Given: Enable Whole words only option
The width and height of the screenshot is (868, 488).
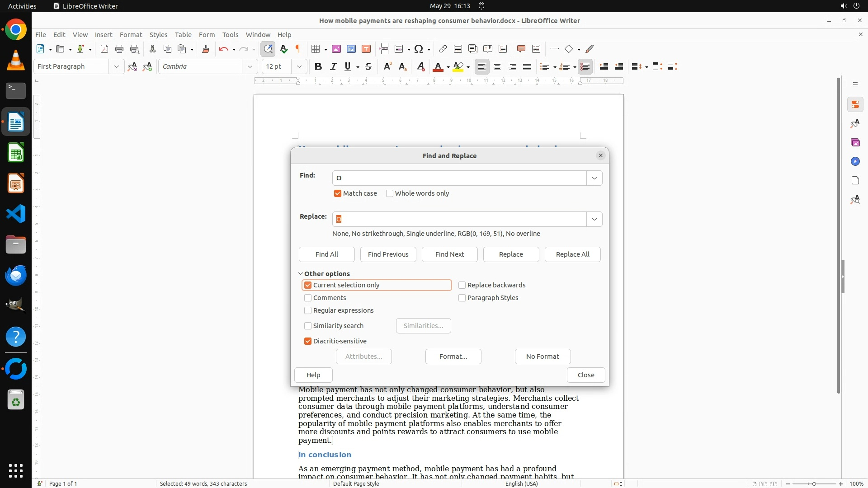Looking at the screenshot, I should click(x=390, y=193).
